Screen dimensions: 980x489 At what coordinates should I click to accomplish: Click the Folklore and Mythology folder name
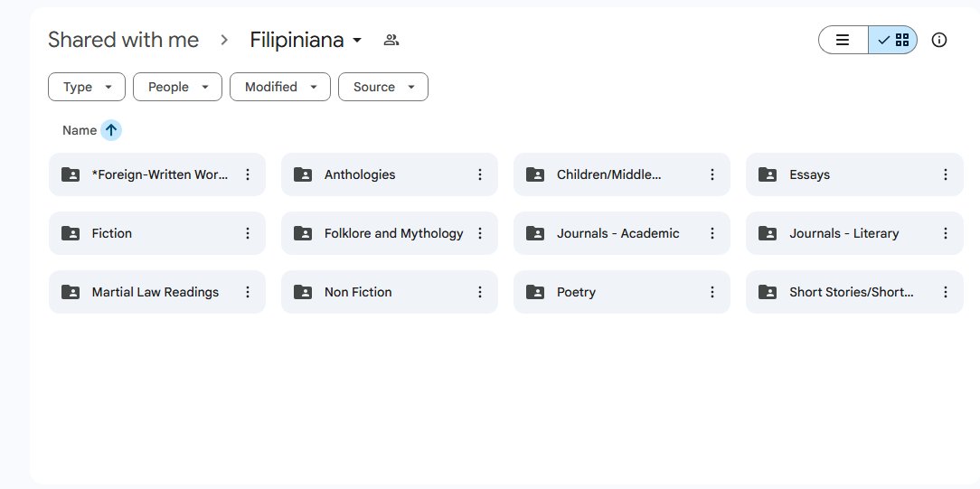point(394,233)
